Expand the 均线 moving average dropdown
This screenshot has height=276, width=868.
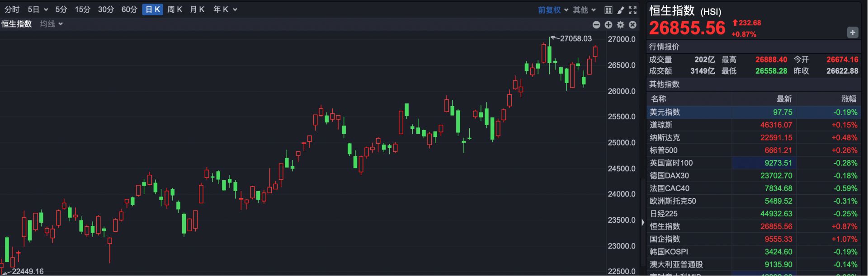(51, 24)
